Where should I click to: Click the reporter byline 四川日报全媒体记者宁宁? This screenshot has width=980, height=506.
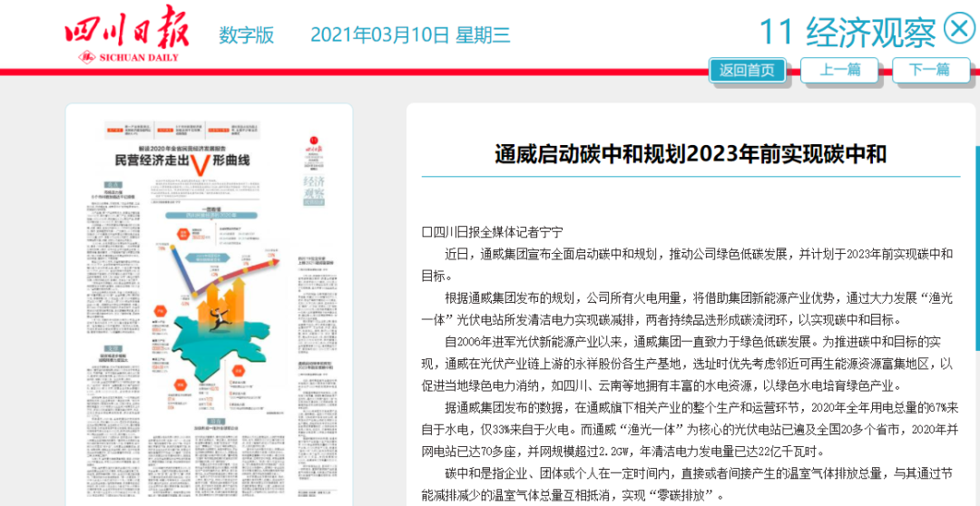pyautogui.click(x=494, y=232)
